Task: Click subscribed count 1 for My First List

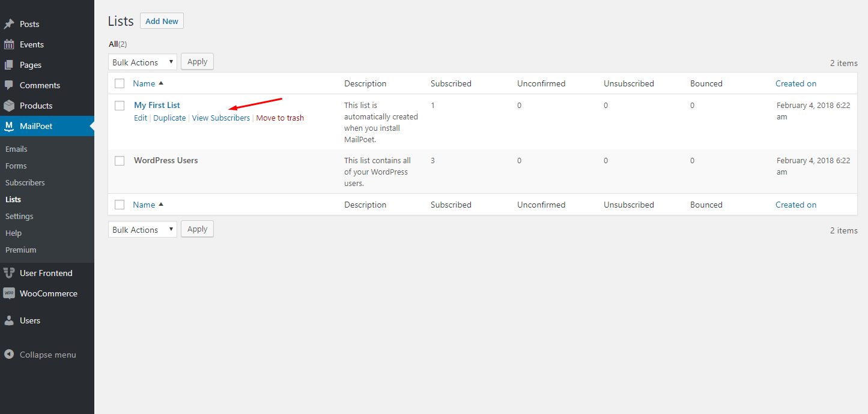Action: [432, 105]
